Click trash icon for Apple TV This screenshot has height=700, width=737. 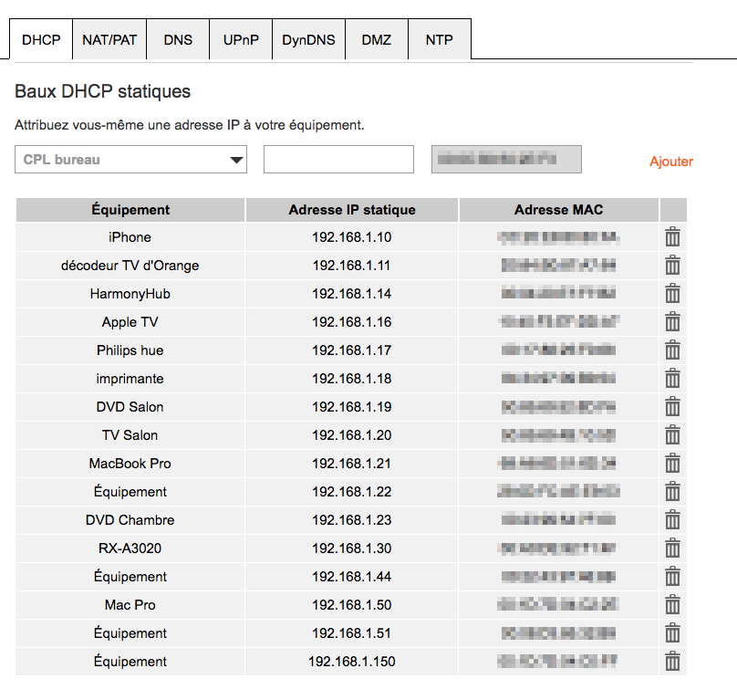click(672, 322)
